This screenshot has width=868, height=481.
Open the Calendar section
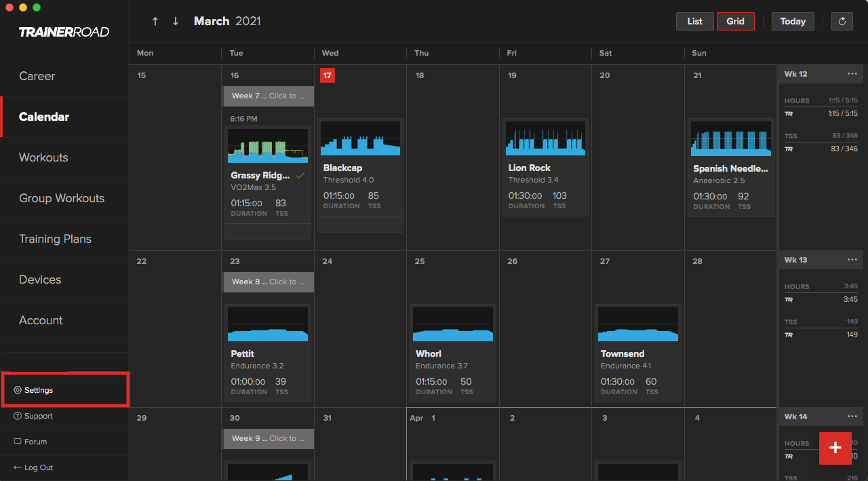pos(64,117)
